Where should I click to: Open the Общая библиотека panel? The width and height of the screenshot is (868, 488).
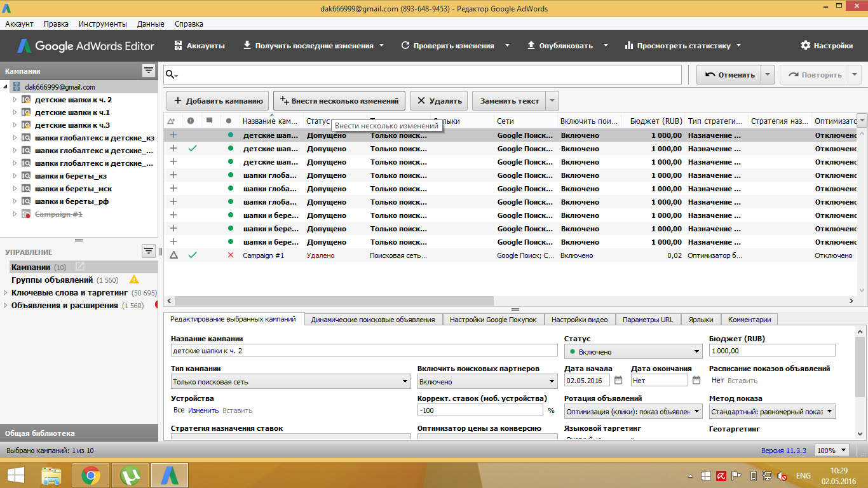tap(79, 433)
